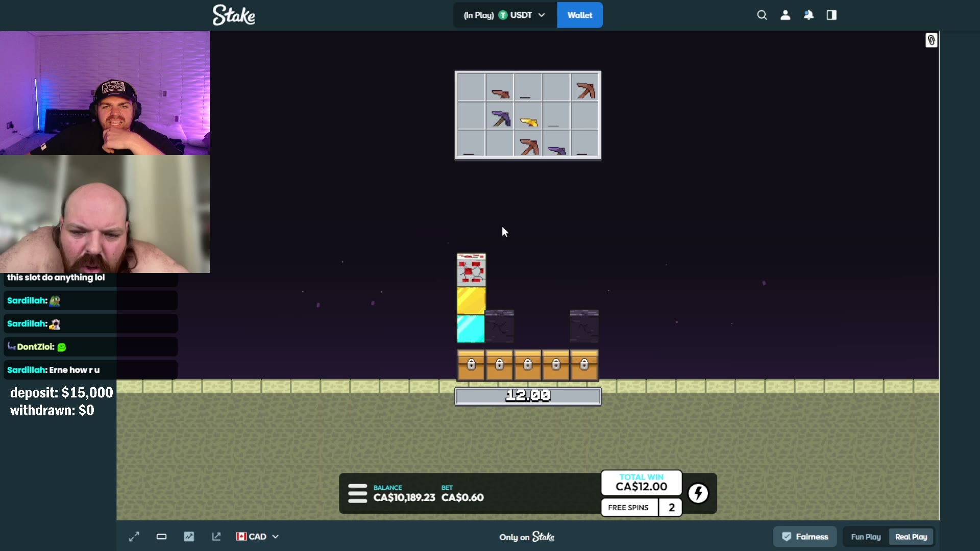Viewport: 980px width, 551px height.
Task: Click the DontZloi chat message
Action: click(x=90, y=347)
